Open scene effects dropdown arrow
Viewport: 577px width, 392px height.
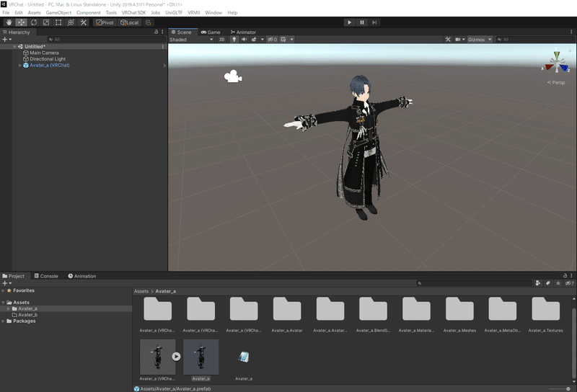coord(262,40)
